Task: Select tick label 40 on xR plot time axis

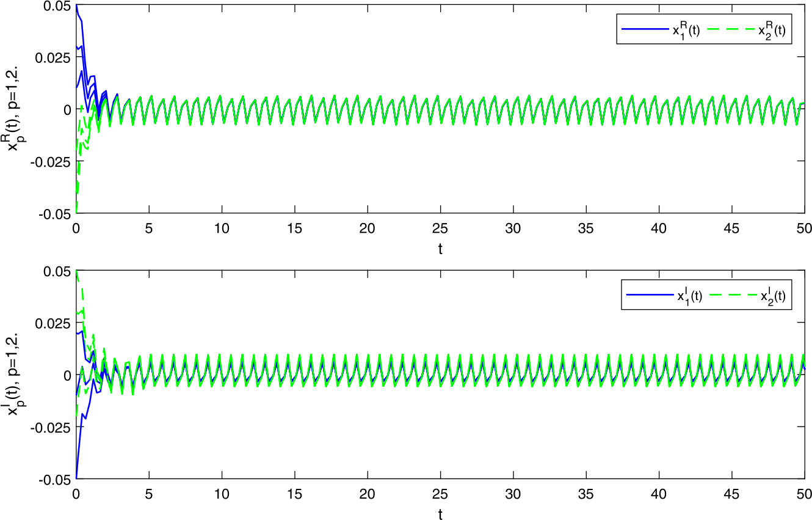Action: pos(659,227)
